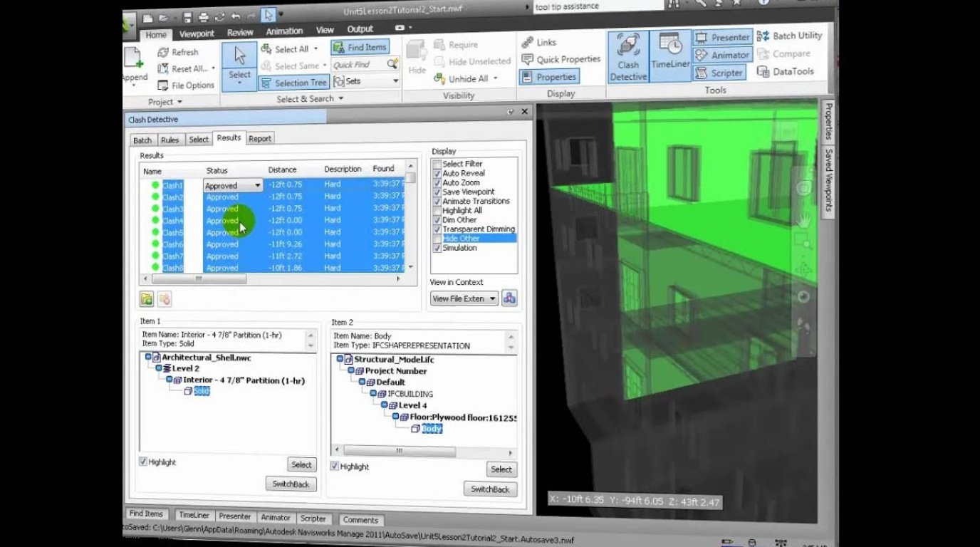Toggle Item 1 Highlight checkbox

point(143,462)
